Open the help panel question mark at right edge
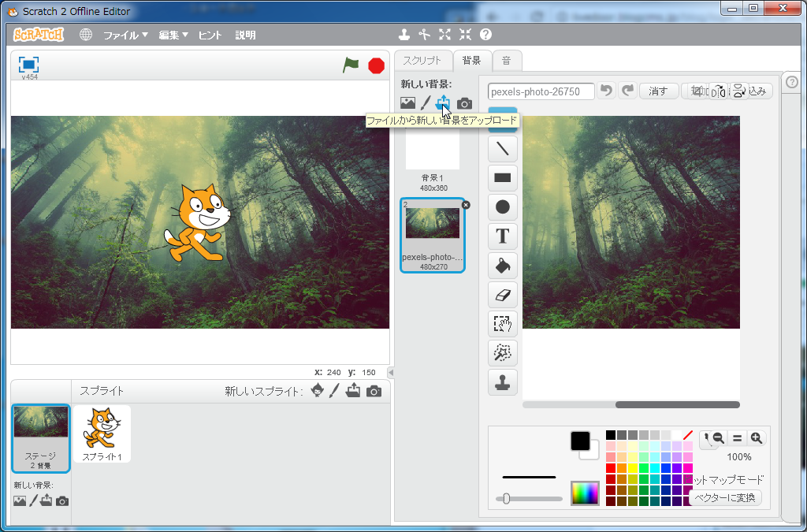Screen dimensions: 807x532 pos(792,82)
